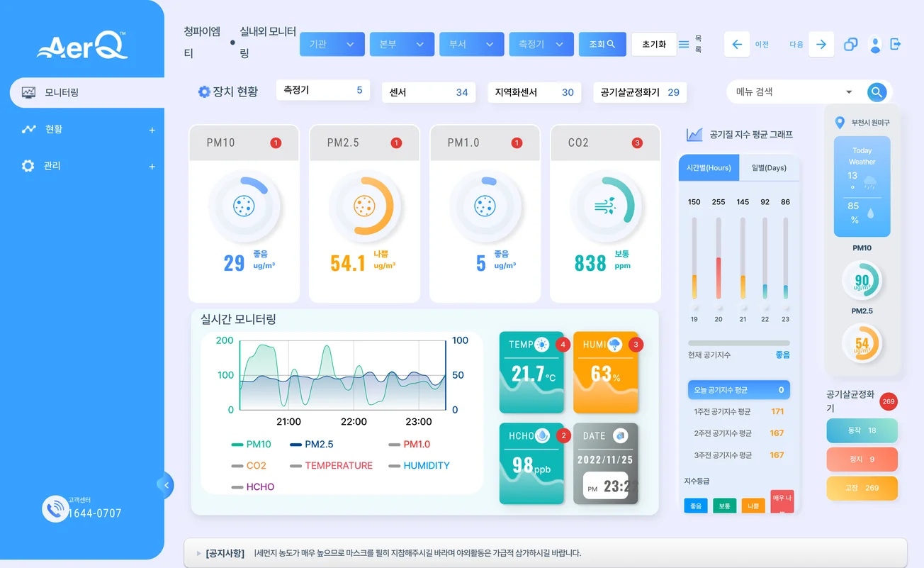Click the 초기화 reset button
The image size is (924, 568).
coord(654,44)
